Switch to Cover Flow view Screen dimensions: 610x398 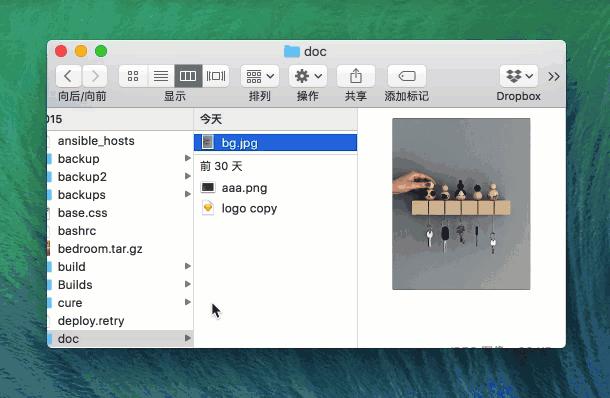pyautogui.click(x=216, y=76)
